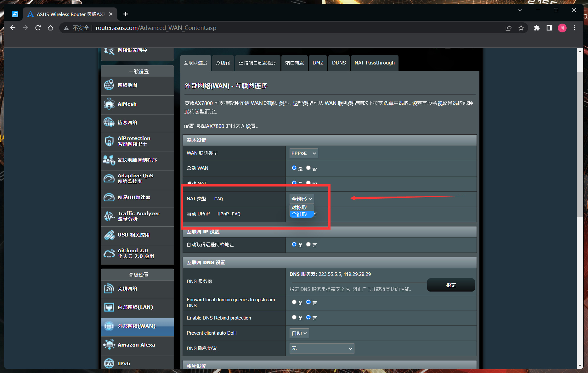Switch to the 通信端口触发程序 tab

pyautogui.click(x=257, y=63)
